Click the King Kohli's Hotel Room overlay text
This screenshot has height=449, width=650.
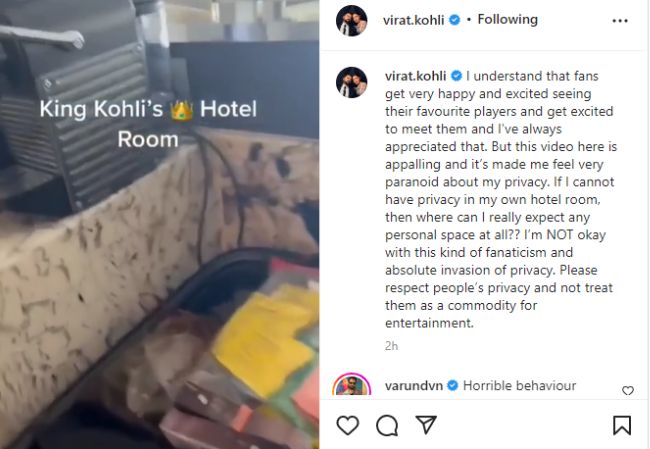pos(148,124)
